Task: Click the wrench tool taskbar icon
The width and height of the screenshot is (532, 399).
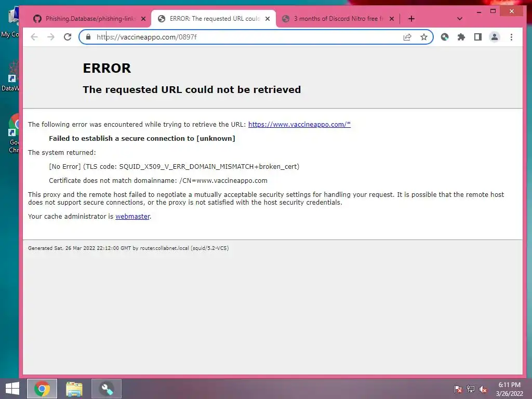Action: pyautogui.click(x=107, y=389)
